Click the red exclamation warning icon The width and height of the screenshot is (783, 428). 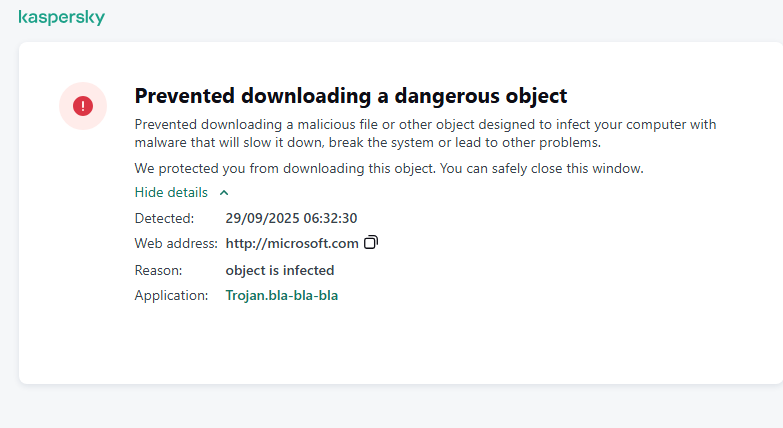click(83, 105)
